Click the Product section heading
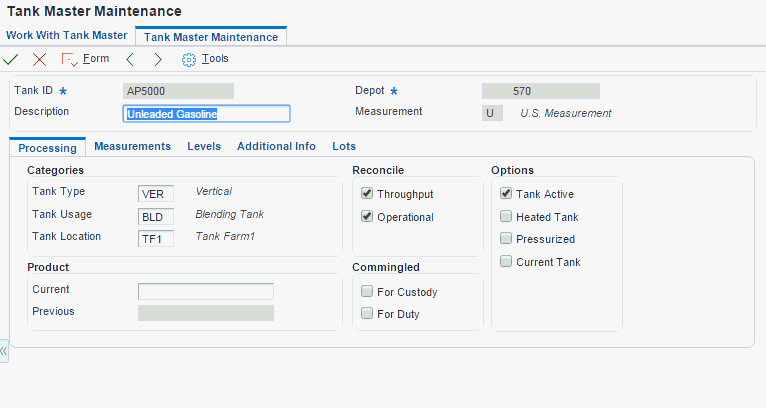The height and width of the screenshot is (408, 766). 48,267
